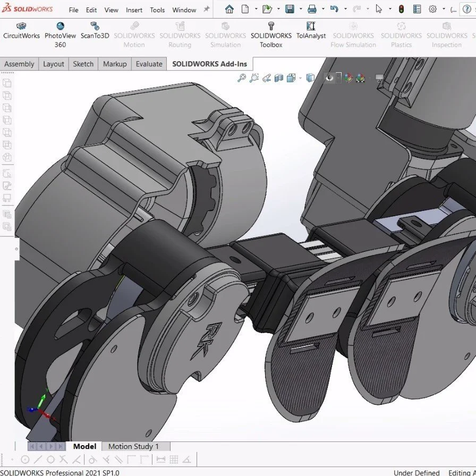Click the Edit Appearance color ball

tap(348, 78)
